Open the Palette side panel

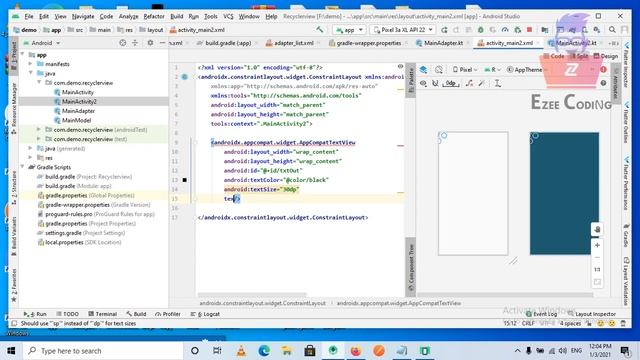(x=411, y=81)
